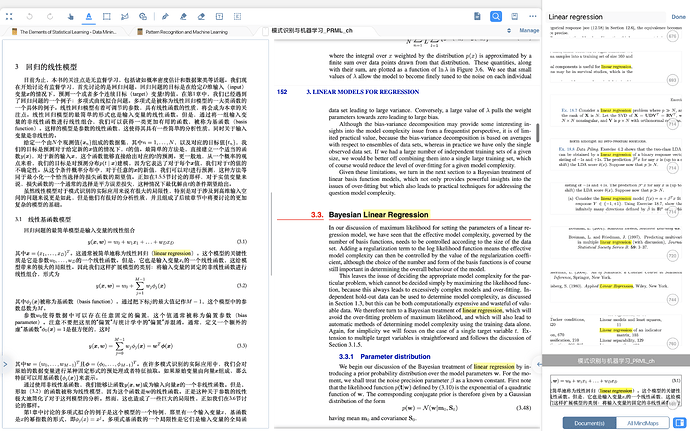The width and height of the screenshot is (690, 431).
Task: Open search result on page 676
Action: pos(616,33)
